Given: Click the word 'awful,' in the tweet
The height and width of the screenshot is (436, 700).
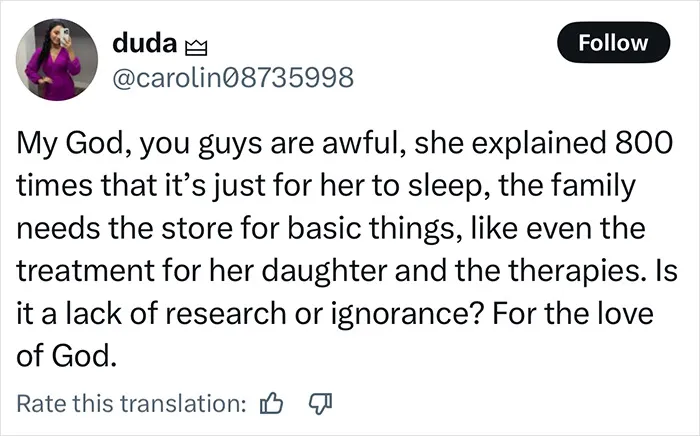Looking at the screenshot, I should [x=363, y=144].
